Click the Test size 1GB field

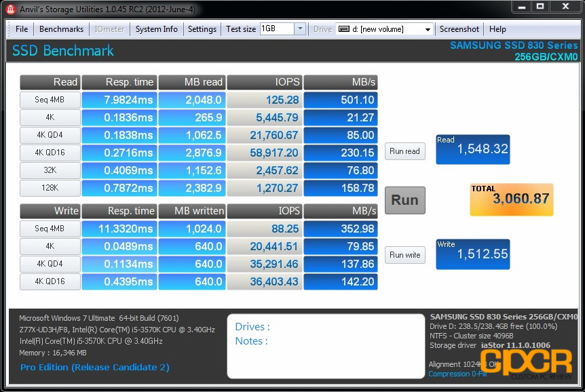click(x=277, y=28)
